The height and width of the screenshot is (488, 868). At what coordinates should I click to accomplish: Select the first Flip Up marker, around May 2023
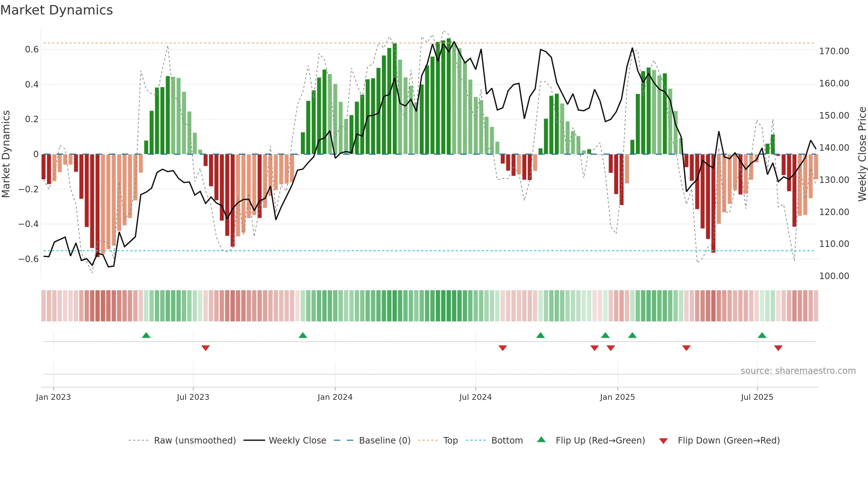146,335
